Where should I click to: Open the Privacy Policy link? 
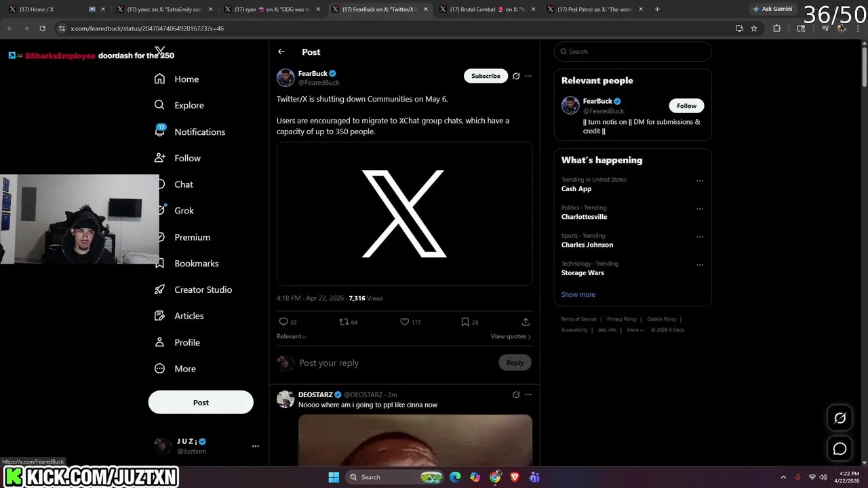point(622,319)
